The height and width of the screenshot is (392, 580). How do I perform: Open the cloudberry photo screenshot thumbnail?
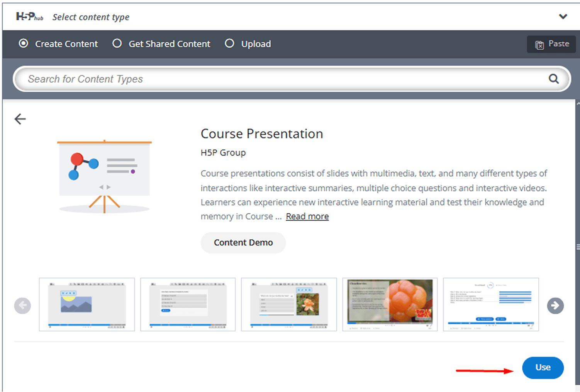390,304
